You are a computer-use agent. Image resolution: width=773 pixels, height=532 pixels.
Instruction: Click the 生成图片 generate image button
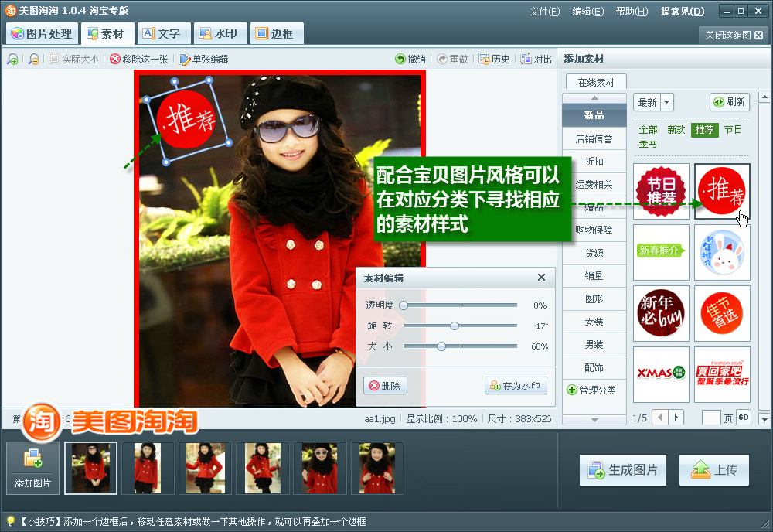[622, 470]
